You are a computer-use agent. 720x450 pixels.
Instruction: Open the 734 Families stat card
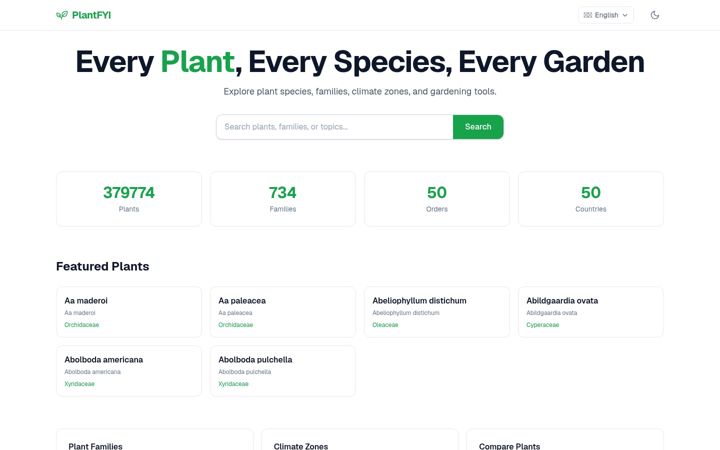(x=283, y=199)
